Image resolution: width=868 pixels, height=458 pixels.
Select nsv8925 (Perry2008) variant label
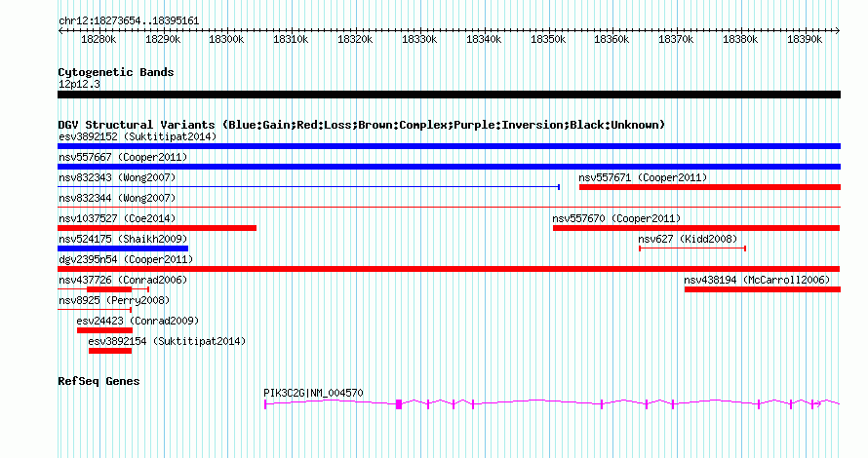(x=114, y=300)
